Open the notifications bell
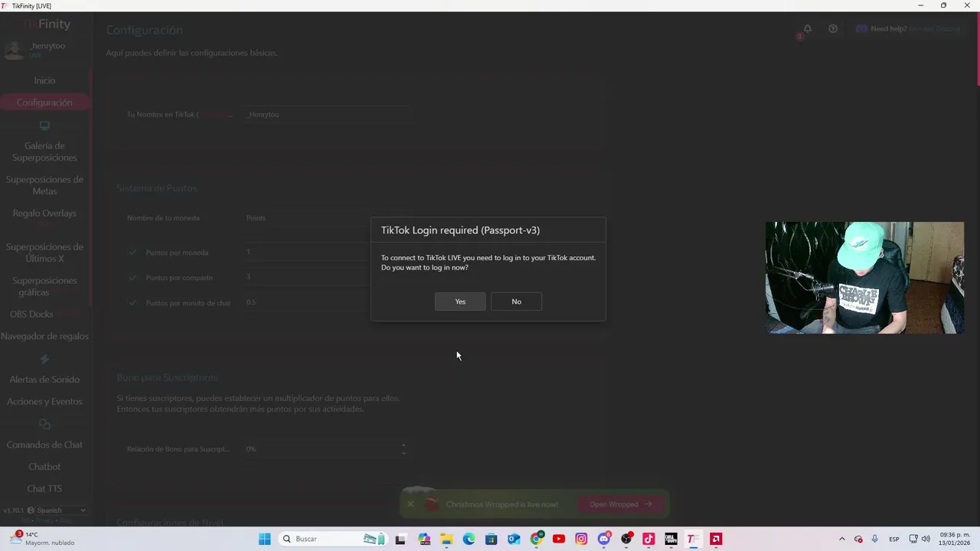This screenshot has width=980, height=551. pos(807,29)
